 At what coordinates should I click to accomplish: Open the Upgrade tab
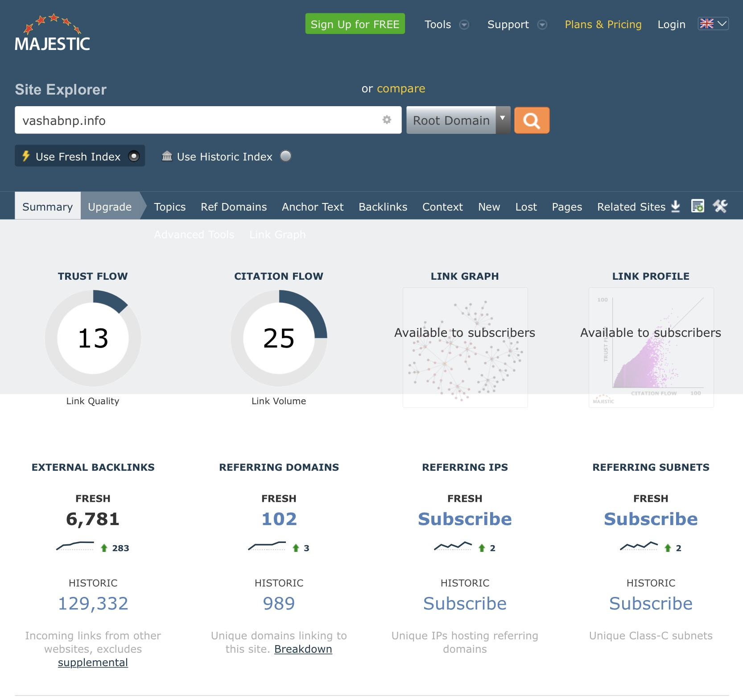click(110, 207)
